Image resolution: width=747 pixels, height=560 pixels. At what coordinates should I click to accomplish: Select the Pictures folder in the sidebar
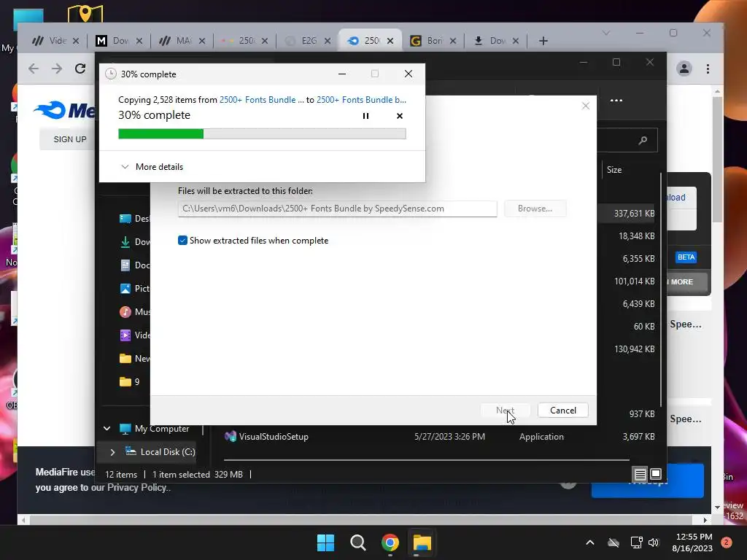pyautogui.click(x=134, y=289)
